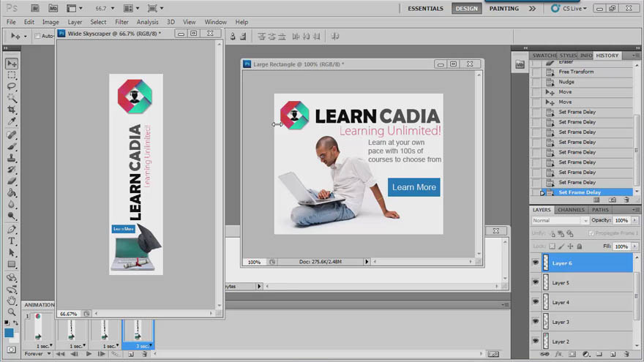Open the Fill slider arrow

click(x=635, y=246)
